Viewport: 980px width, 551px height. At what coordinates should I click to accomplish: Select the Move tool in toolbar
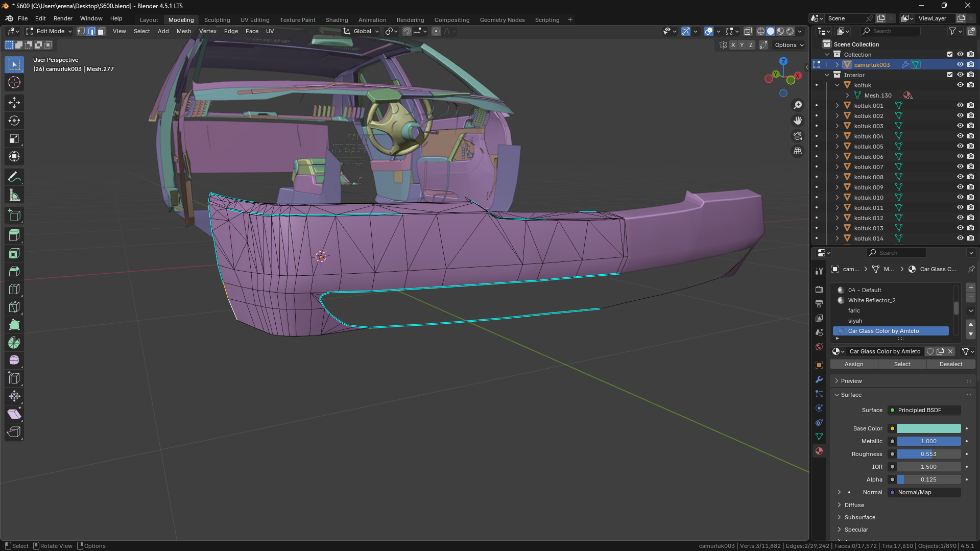[14, 103]
